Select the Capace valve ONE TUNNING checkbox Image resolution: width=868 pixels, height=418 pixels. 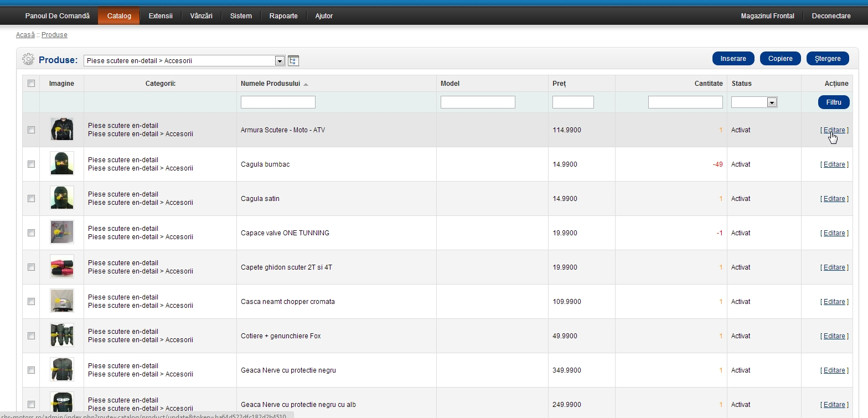31,233
